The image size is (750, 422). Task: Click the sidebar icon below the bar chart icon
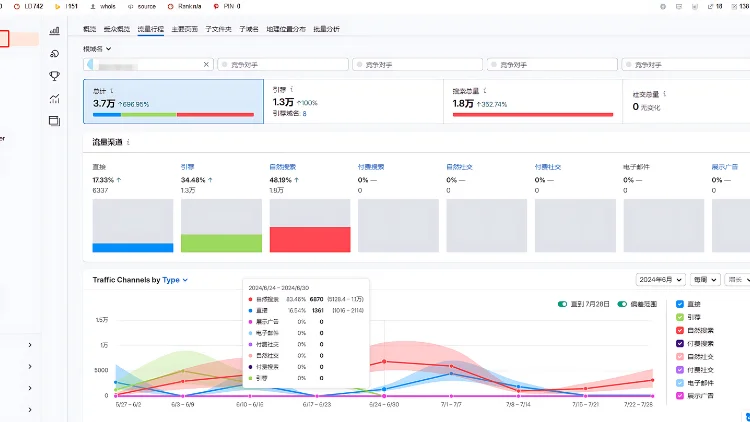[55, 54]
